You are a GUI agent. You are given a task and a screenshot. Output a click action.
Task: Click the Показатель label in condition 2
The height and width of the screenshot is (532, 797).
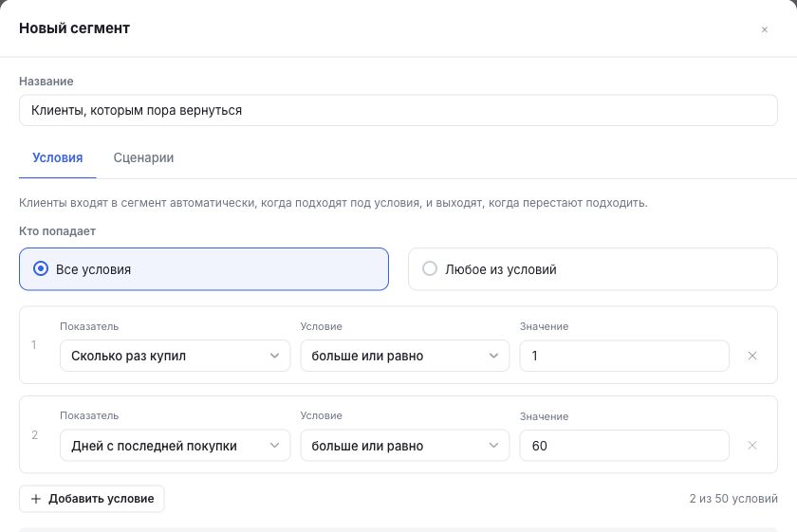[x=89, y=415]
